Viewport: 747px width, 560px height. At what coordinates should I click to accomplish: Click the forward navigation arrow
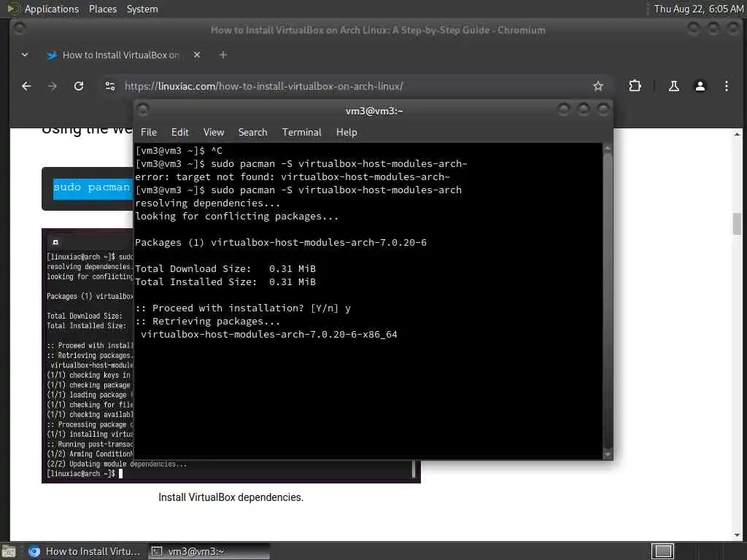coord(53,86)
